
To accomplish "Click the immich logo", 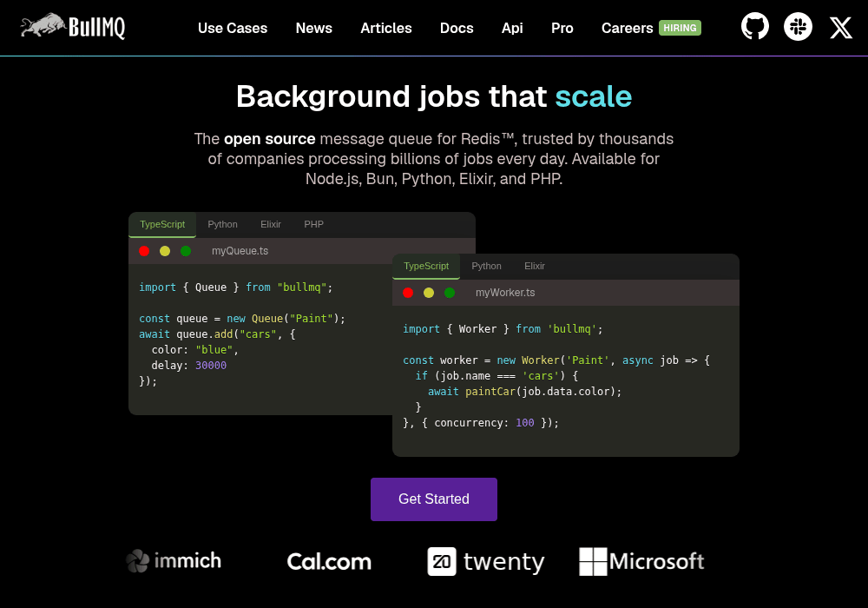I will point(174,561).
